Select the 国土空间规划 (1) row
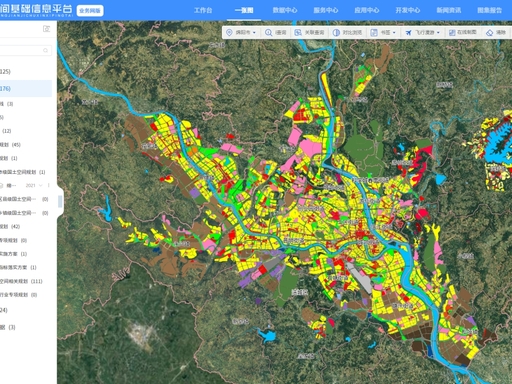Image resolution: width=512 pixels, height=384 pixels. click(x=26, y=172)
